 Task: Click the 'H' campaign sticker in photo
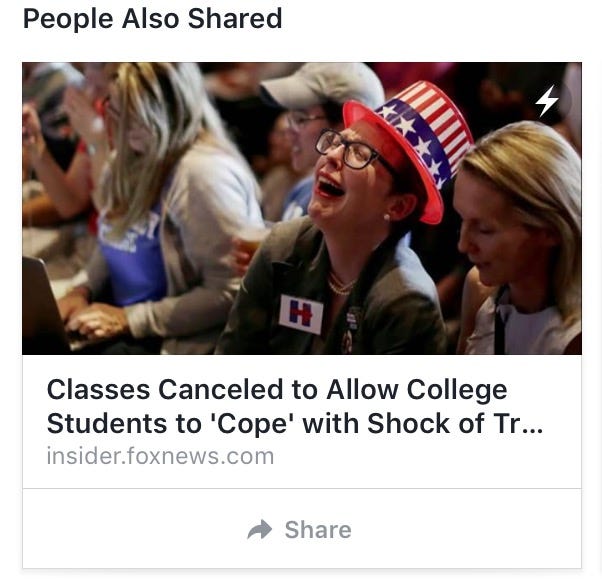(x=301, y=314)
